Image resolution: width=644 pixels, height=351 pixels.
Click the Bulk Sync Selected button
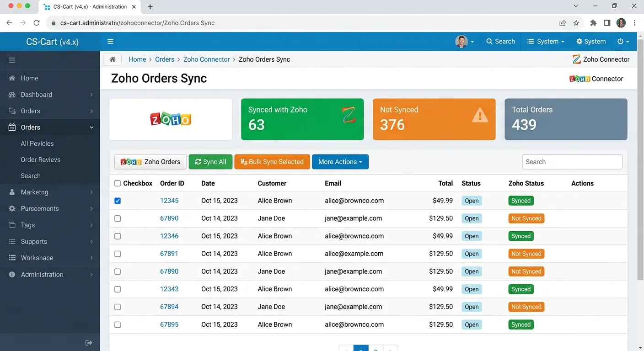[272, 162]
